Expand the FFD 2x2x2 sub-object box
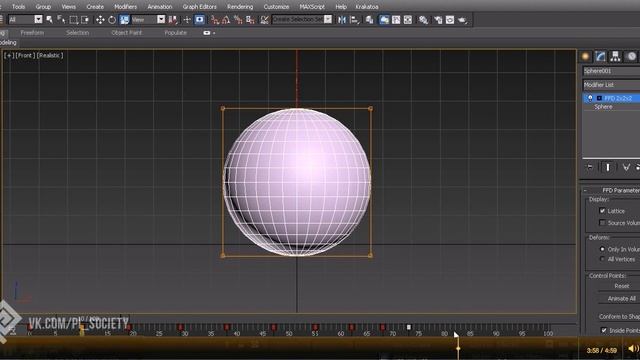The height and width of the screenshot is (360, 640). point(599,98)
